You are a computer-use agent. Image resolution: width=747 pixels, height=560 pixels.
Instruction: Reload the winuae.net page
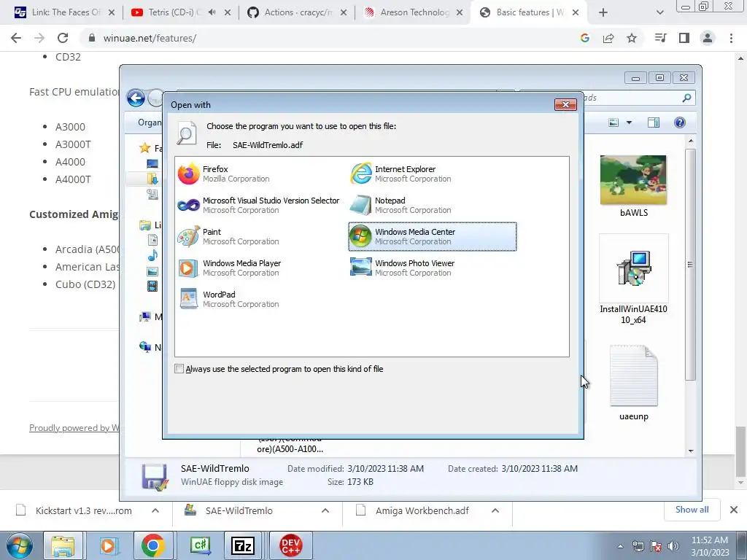[63, 38]
